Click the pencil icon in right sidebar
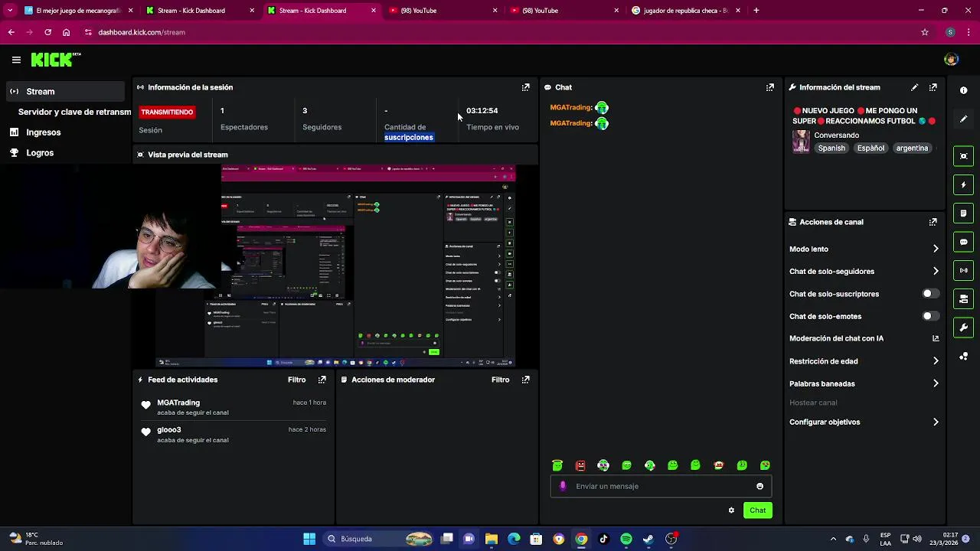The height and width of the screenshot is (551, 980). (x=963, y=119)
